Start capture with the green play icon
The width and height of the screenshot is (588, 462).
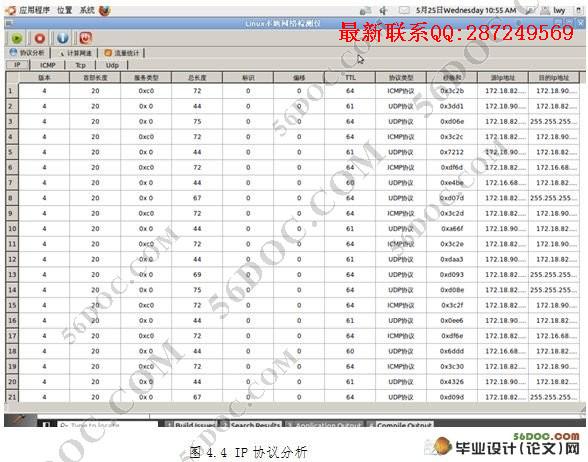(x=16, y=38)
